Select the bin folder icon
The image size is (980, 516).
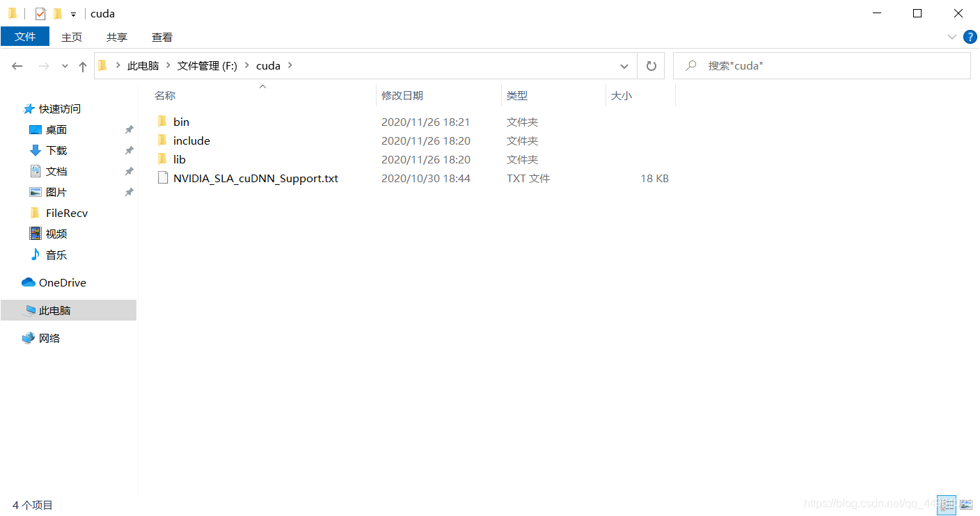162,121
